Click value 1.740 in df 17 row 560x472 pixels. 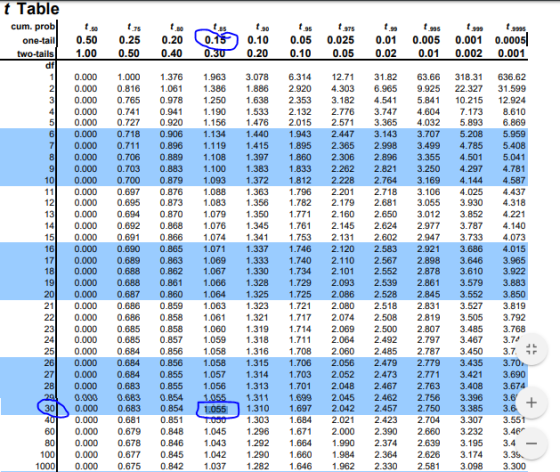tap(300, 261)
